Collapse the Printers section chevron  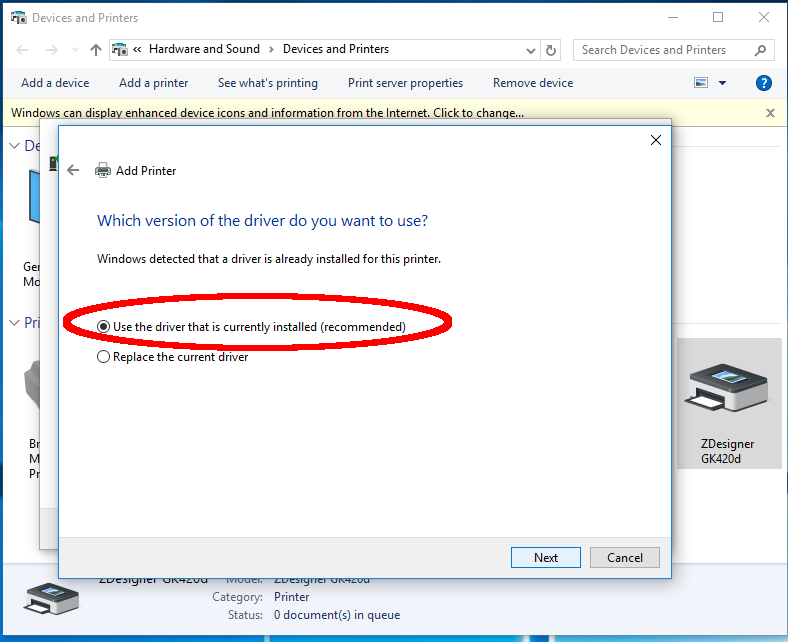coord(15,322)
